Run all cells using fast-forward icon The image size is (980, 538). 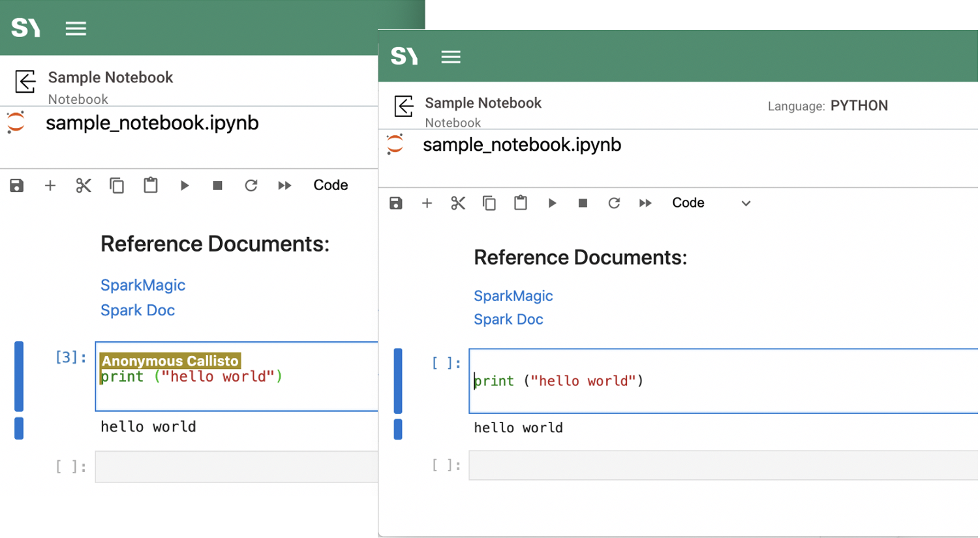coord(645,203)
